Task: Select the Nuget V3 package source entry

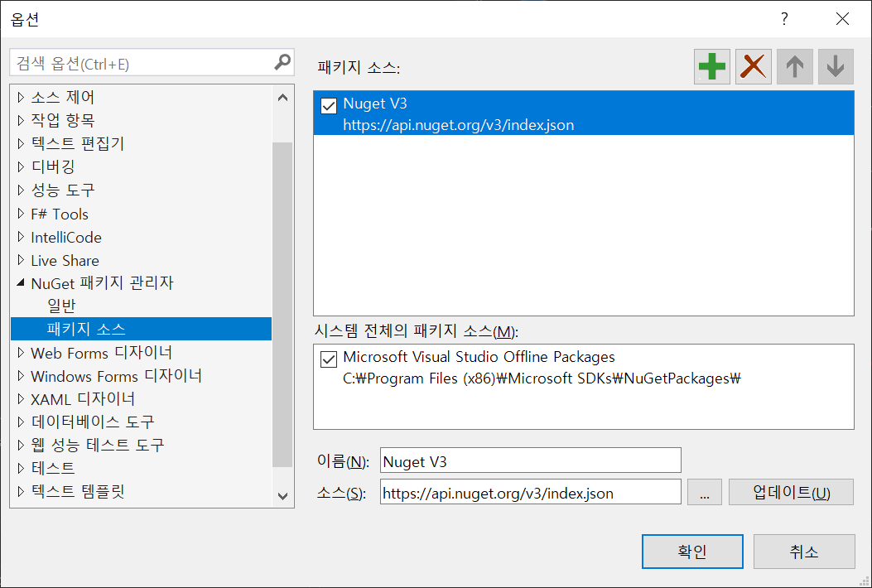Action: pos(583,113)
